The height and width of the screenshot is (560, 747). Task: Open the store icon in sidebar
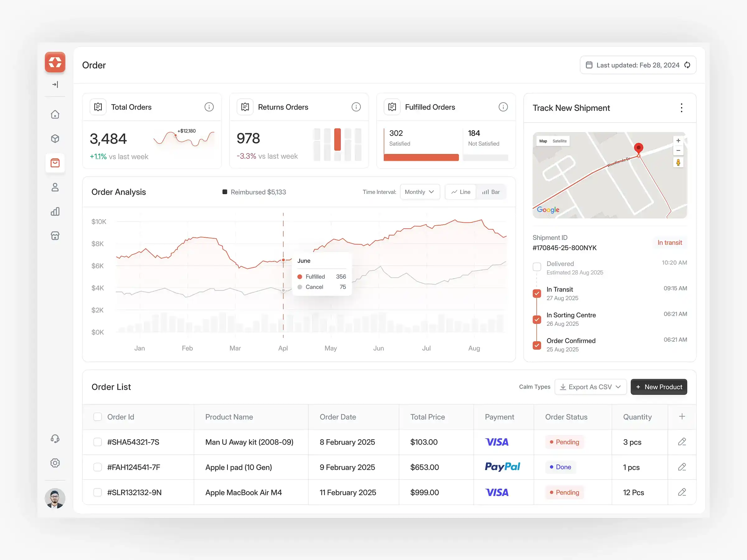coord(55,236)
